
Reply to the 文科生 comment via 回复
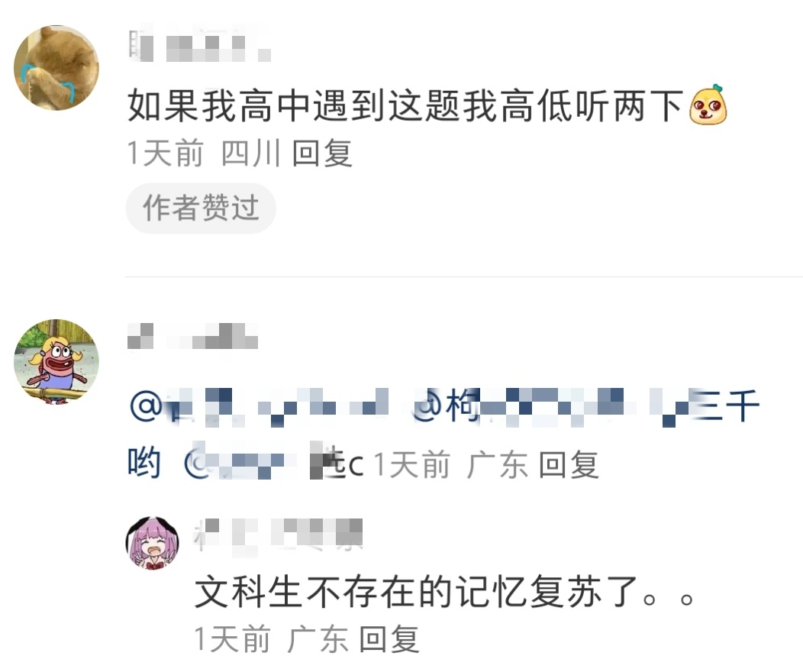389,639
